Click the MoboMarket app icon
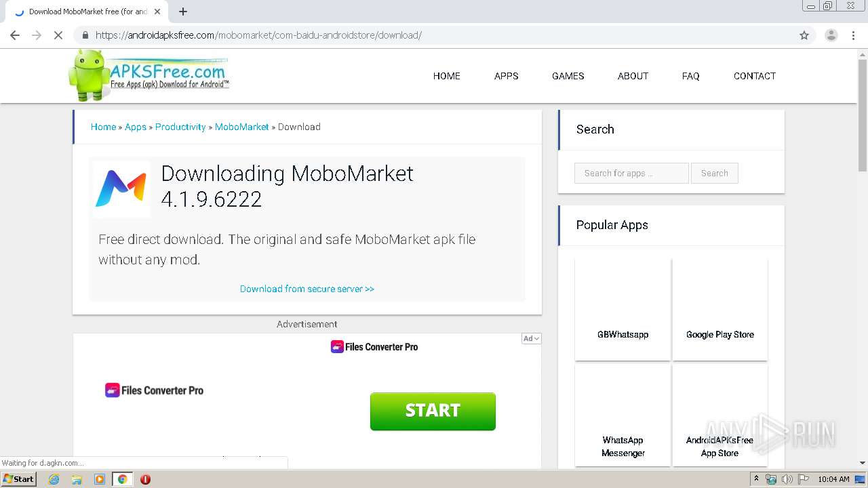This screenshot has height=488, width=868. [121, 189]
